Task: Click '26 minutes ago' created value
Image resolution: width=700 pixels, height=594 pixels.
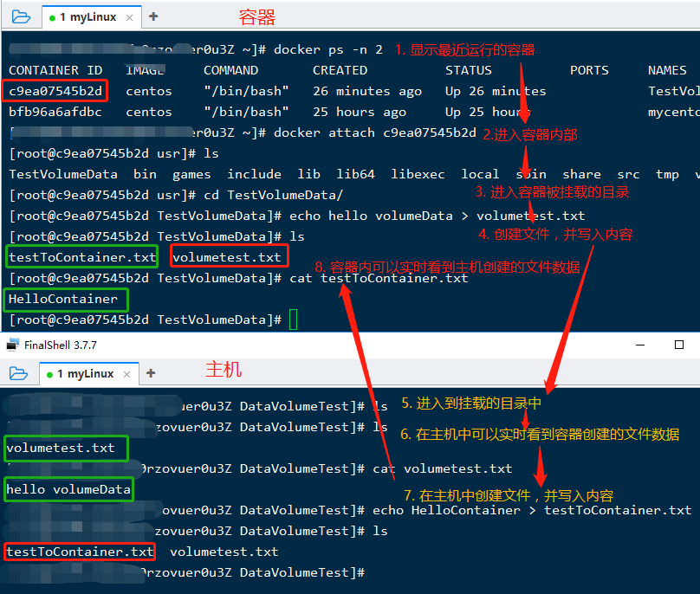Action: 367,91
